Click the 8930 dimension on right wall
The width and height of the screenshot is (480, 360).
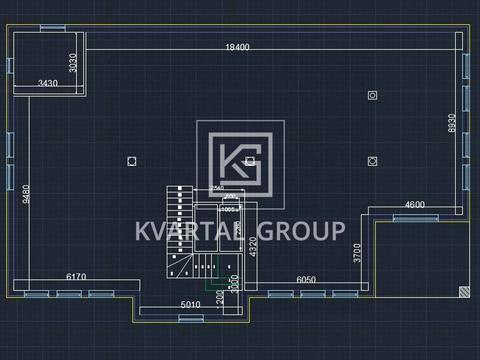tap(452, 123)
